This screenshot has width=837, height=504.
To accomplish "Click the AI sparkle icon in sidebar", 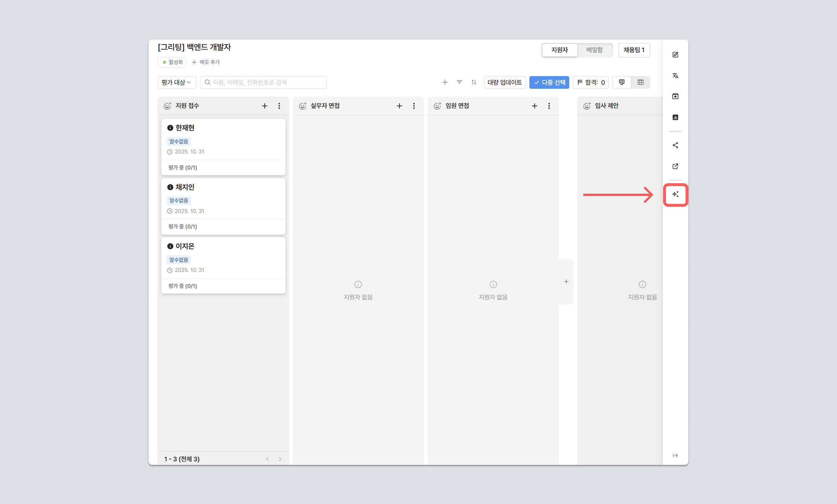I will click(x=675, y=194).
